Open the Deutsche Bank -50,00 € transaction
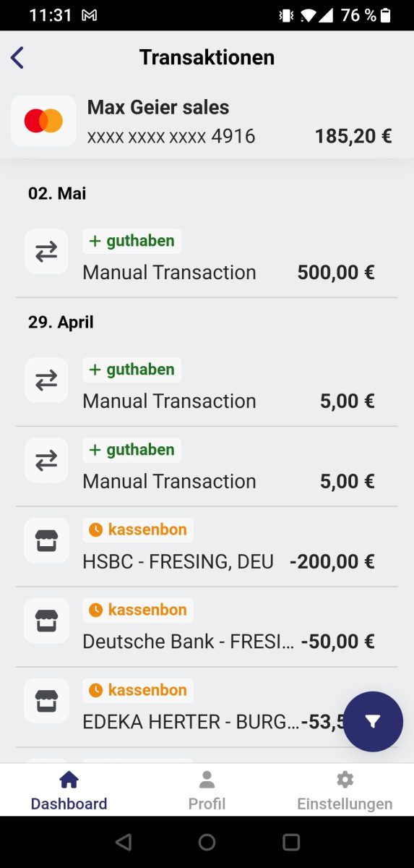 (x=207, y=626)
